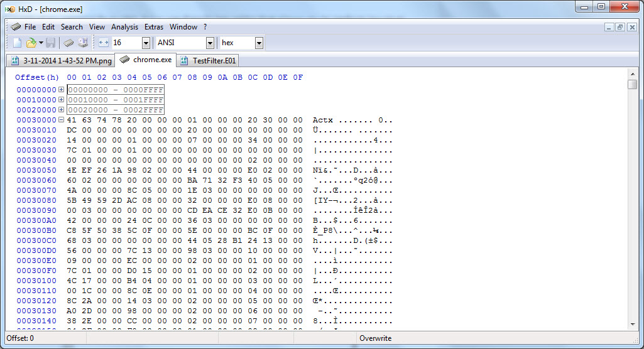Click byte C8 in row 000300B0
Image resolution: width=644 pixels, height=349 pixels.
pos(72,230)
